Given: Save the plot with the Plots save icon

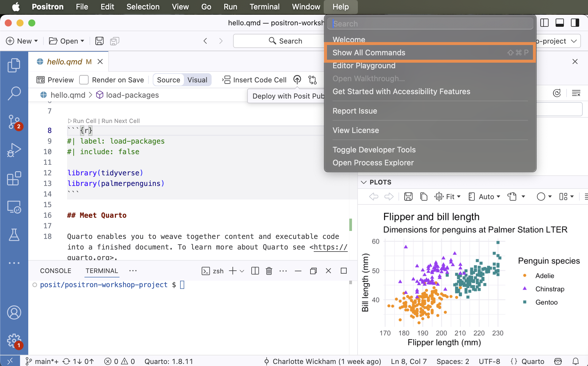Looking at the screenshot, I should tap(408, 197).
